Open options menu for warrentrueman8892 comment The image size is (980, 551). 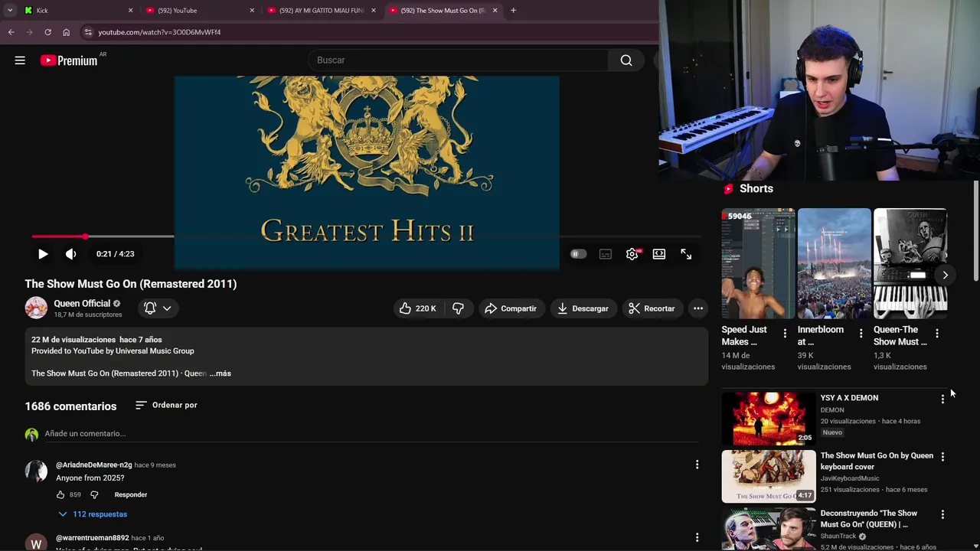697,538
